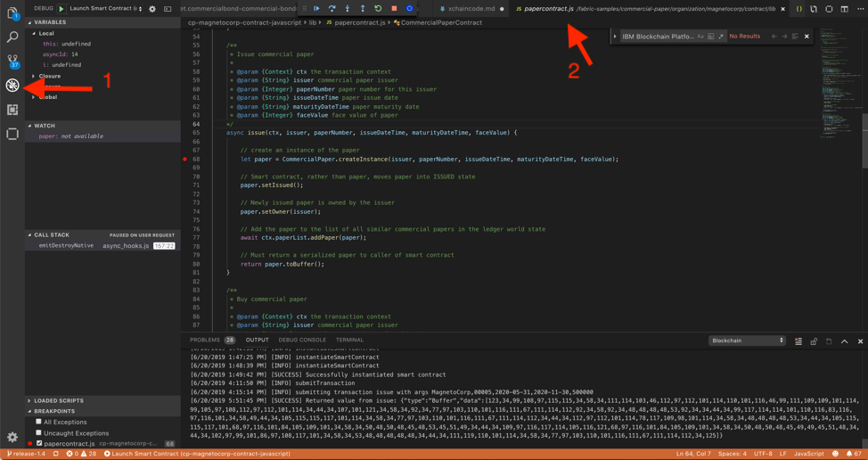Viewport: 868px width, 460px height.
Task: Click Step Out in the debug toolbar
Action: click(x=363, y=8)
